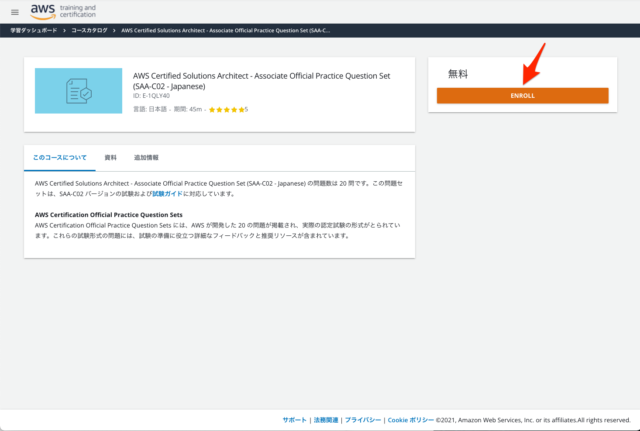Open the Cookie ポリシー footer link
This screenshot has height=431, width=640.
pos(411,420)
